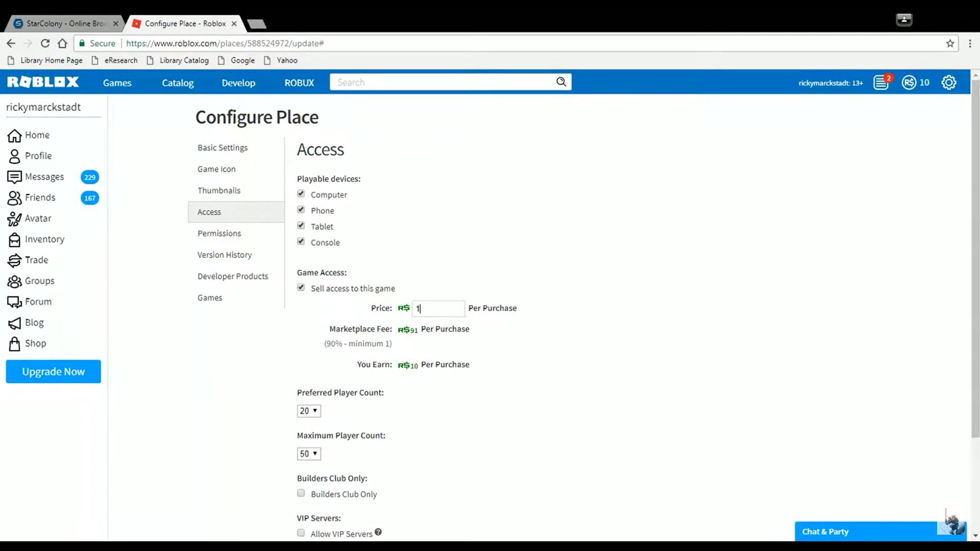Image resolution: width=980 pixels, height=551 pixels.
Task: Close the StarColony browser tab
Action: coord(116,23)
